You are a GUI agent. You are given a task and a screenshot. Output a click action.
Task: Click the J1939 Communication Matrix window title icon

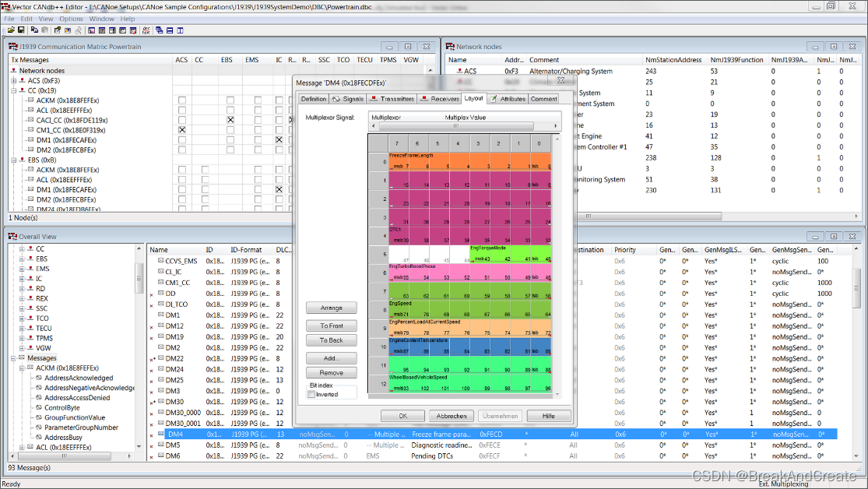(13, 47)
